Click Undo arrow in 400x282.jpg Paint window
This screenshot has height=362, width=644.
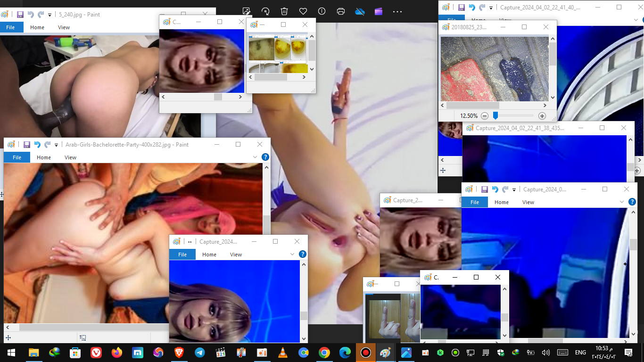(37, 145)
